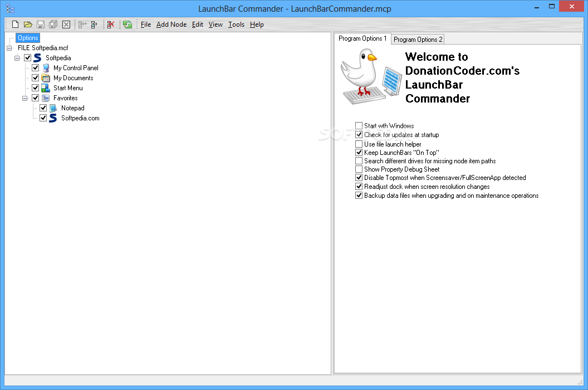Click the add node with arrow icon

tap(82, 25)
